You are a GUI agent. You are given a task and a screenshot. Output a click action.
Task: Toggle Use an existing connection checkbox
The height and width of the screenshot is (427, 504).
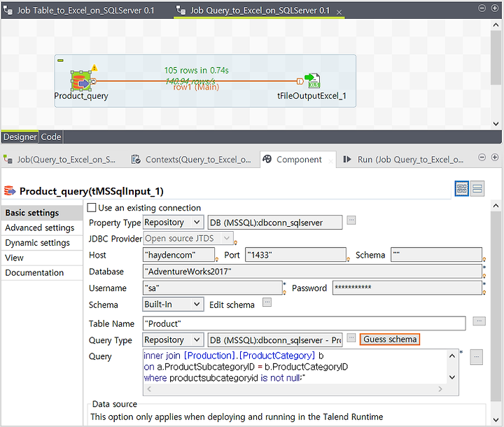[92, 208]
